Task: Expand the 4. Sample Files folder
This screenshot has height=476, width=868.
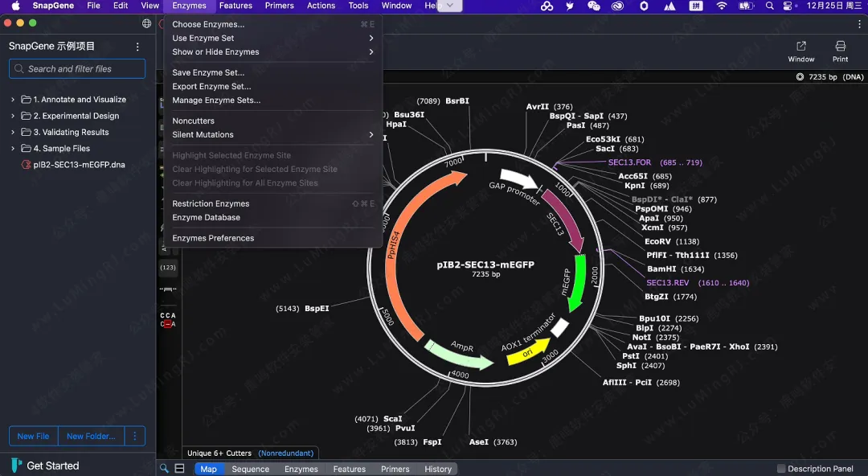Action: 13,149
